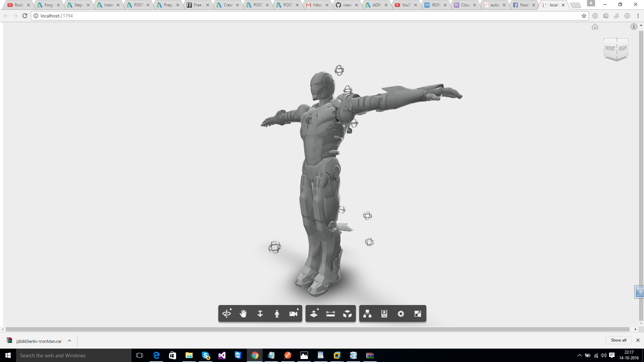The image size is (644, 362).
Task: Click the FRONT face of view cube
Action: pos(610,49)
